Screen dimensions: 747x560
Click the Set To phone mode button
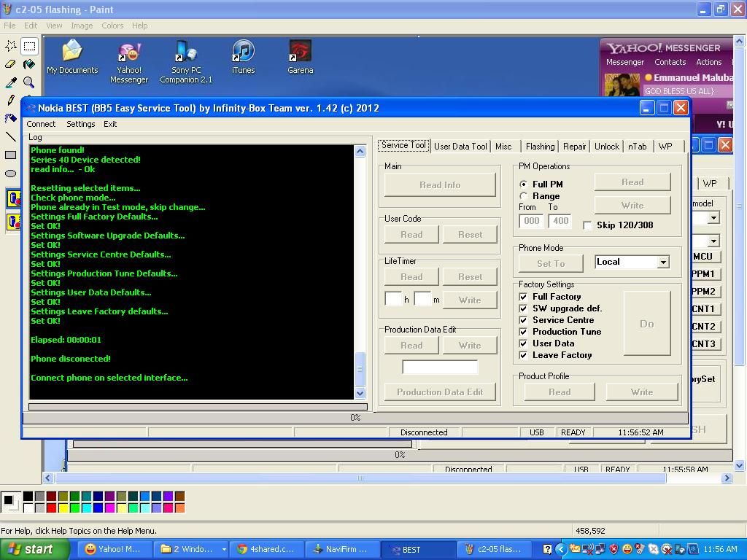point(551,263)
